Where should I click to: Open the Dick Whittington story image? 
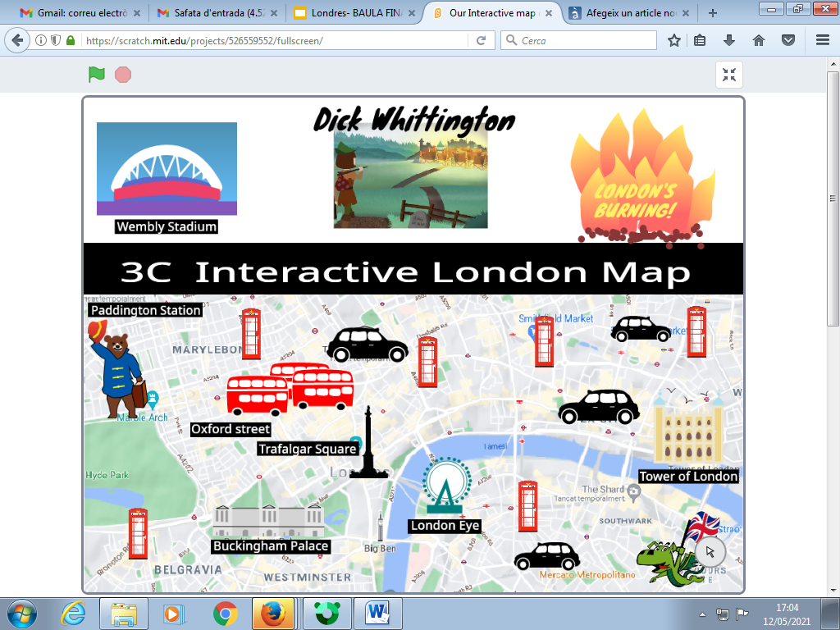(x=410, y=180)
